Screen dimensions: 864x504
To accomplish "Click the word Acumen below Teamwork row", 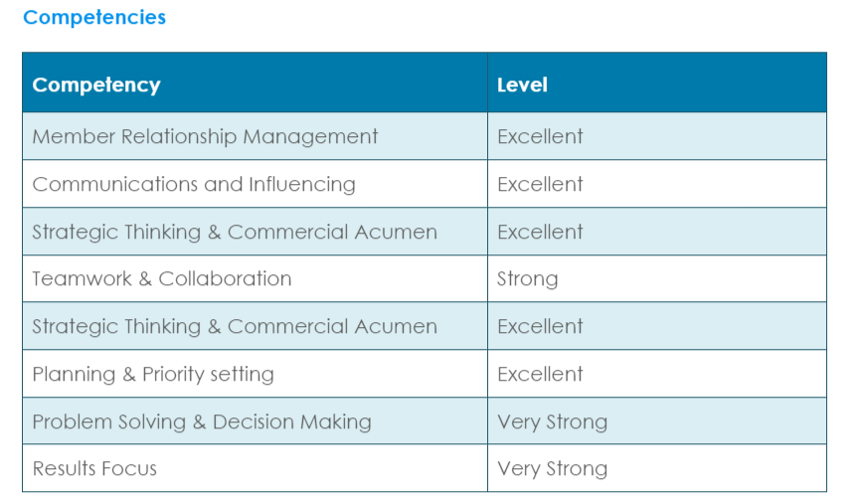I will (396, 326).
